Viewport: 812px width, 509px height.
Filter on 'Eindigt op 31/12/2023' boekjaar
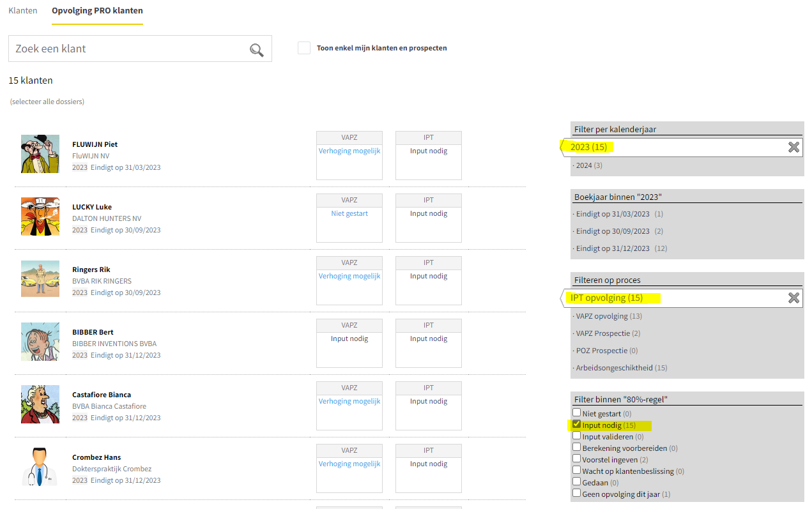pos(612,248)
